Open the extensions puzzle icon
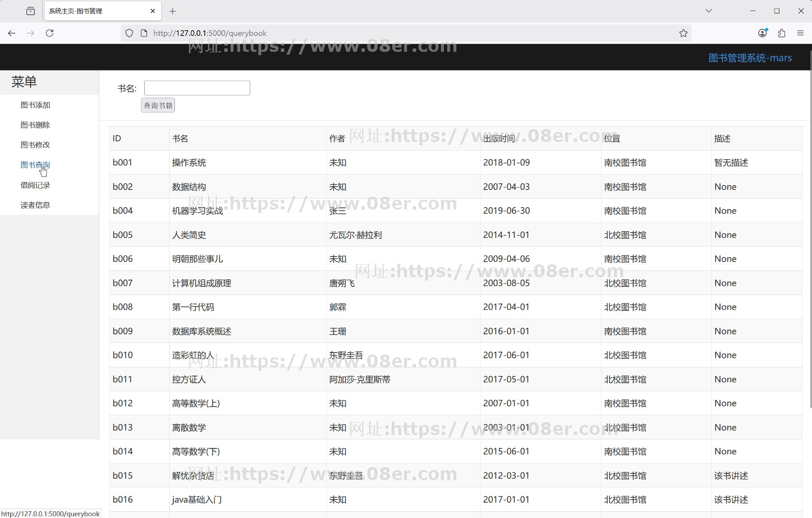812x518 pixels. (x=782, y=33)
